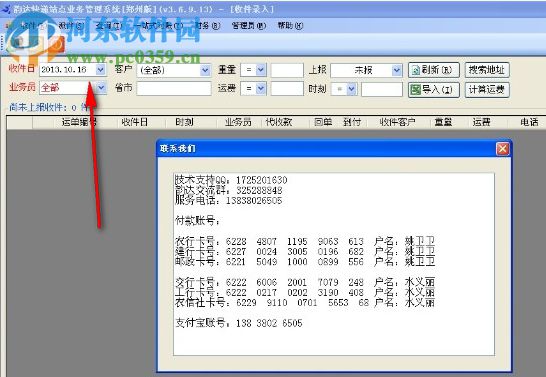Expand the 收件日 date dropdown
Image resolution: width=546 pixels, height=377 pixels.
(100, 70)
